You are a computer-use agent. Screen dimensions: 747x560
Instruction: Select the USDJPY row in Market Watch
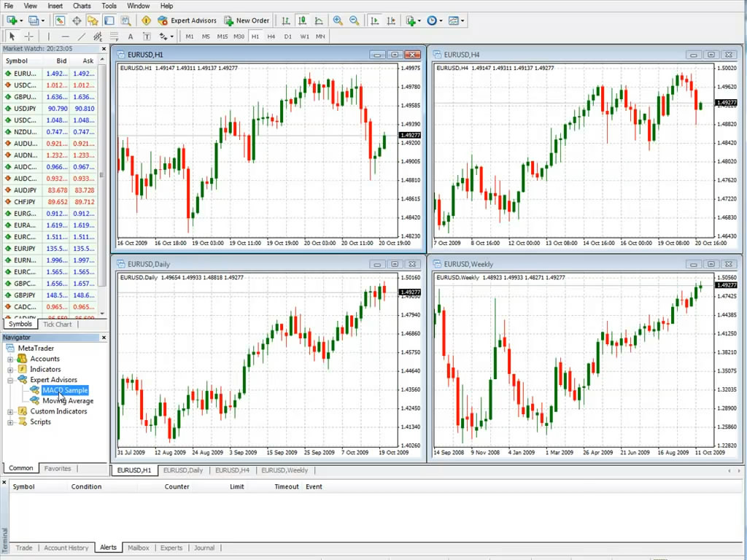click(x=50, y=109)
